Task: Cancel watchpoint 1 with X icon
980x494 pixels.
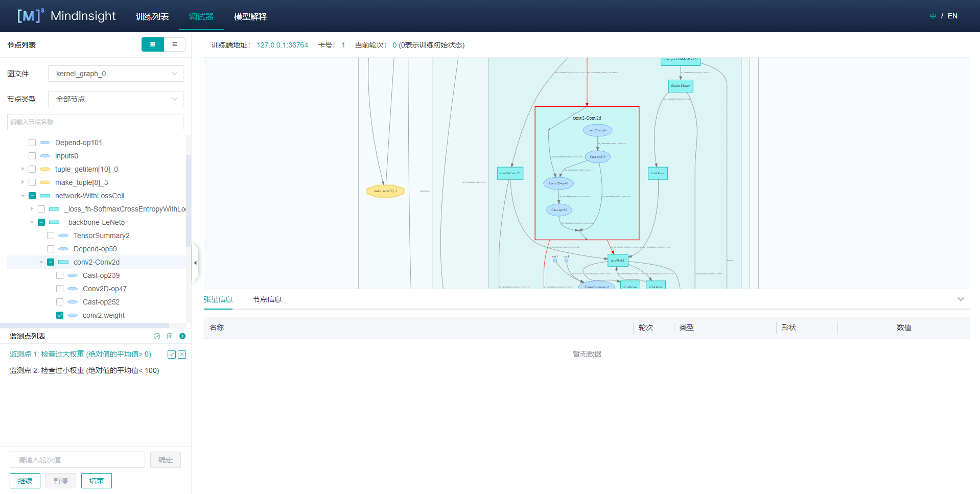Action: (x=182, y=355)
